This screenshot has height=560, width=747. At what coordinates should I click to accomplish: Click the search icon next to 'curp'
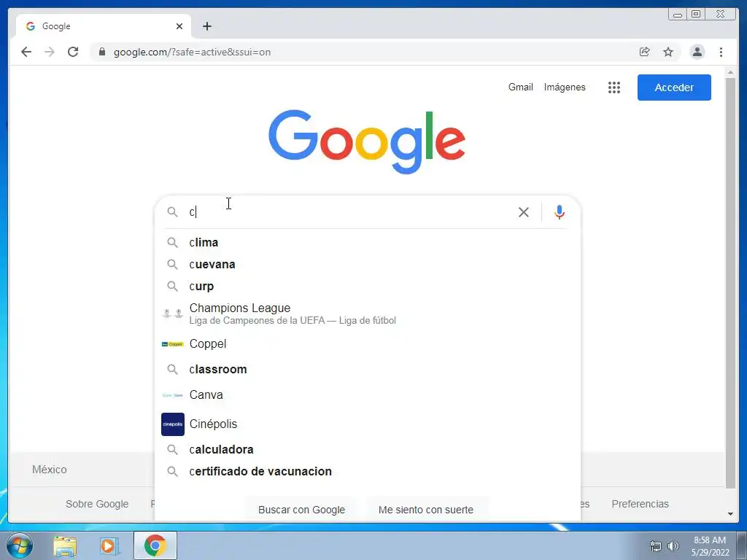pos(172,286)
